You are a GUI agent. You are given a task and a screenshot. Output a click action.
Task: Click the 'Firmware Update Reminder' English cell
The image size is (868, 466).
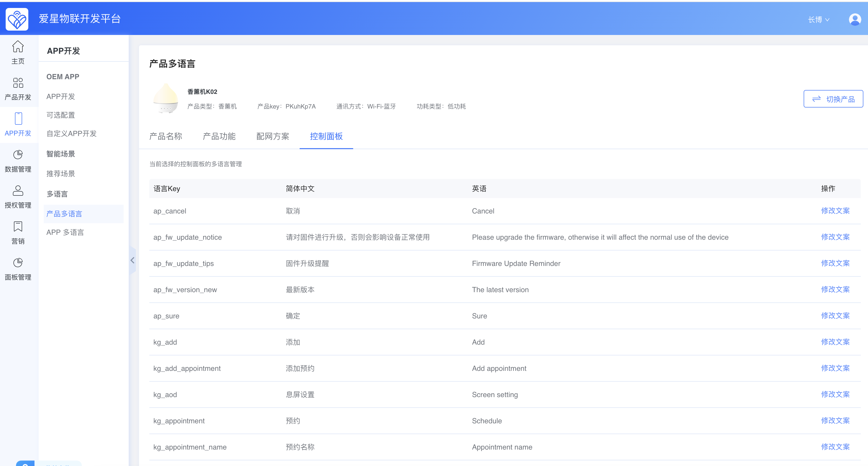[x=516, y=264]
